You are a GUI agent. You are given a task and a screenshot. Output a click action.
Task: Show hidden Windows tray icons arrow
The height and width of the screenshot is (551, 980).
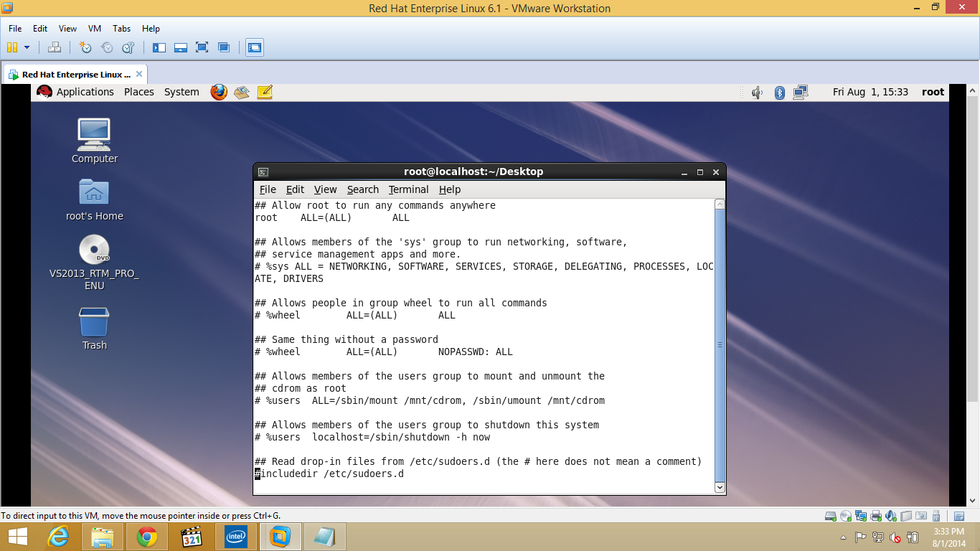point(843,537)
